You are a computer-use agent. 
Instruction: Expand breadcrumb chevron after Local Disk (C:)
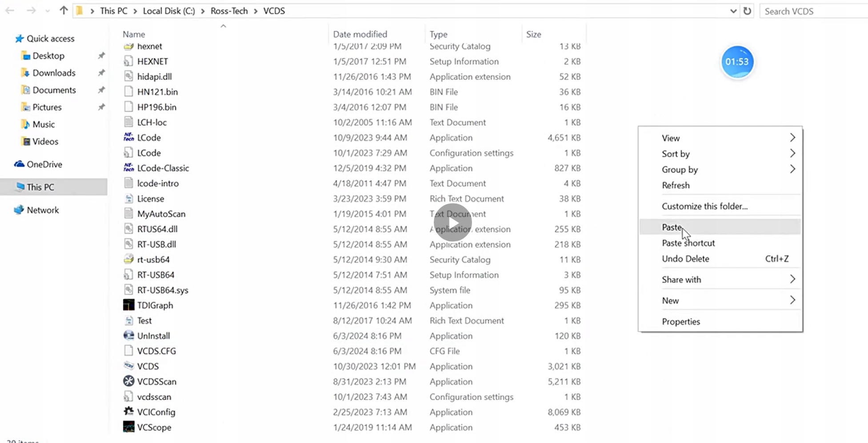point(203,11)
